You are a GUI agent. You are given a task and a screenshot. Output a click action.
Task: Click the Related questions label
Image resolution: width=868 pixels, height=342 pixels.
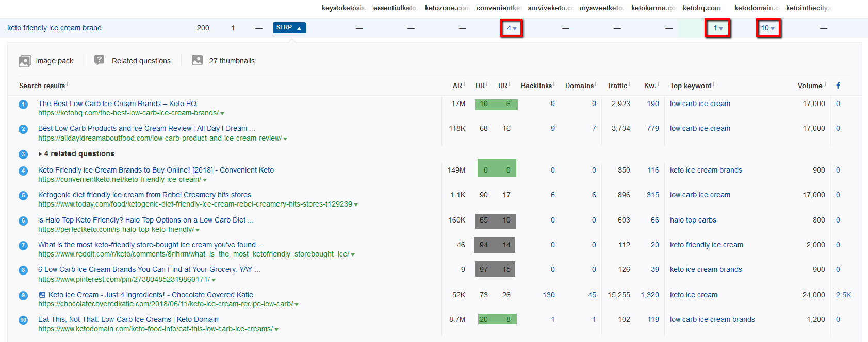tap(141, 61)
